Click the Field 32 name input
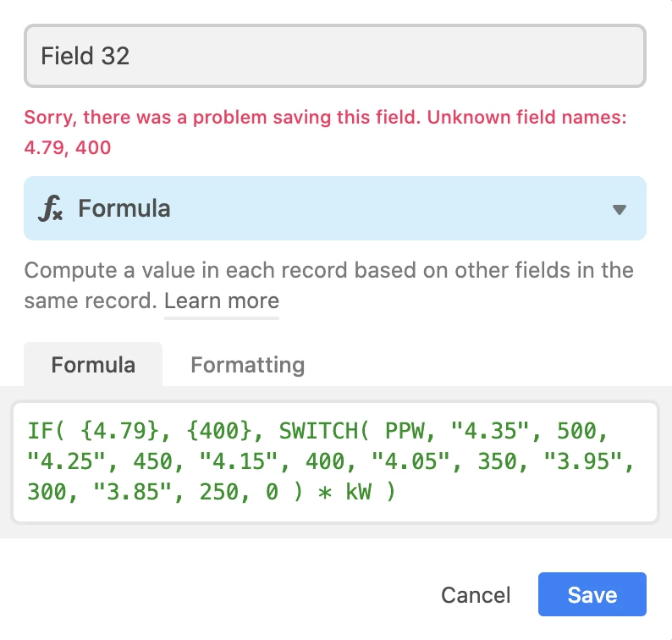This screenshot has height=640, width=672. [334, 56]
